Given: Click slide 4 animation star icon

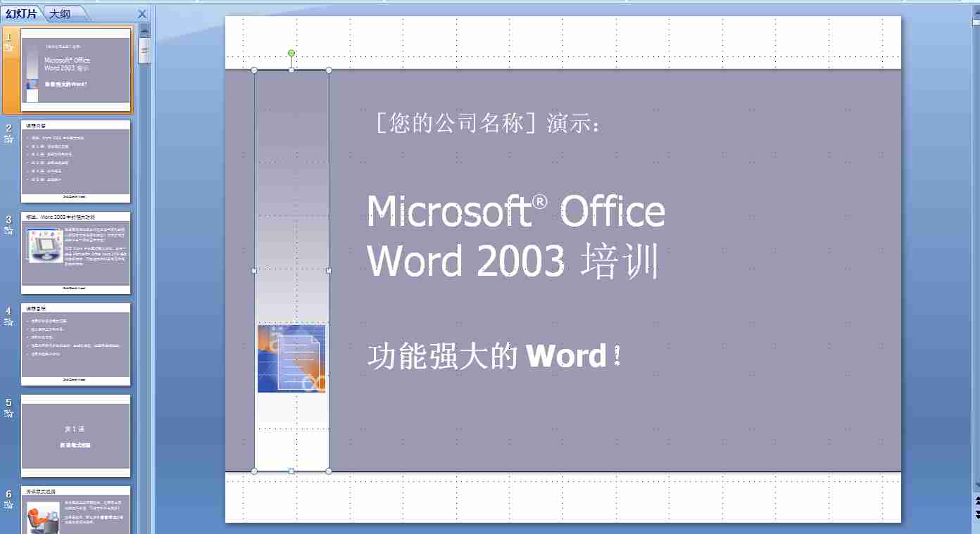Looking at the screenshot, I should 8,322.
